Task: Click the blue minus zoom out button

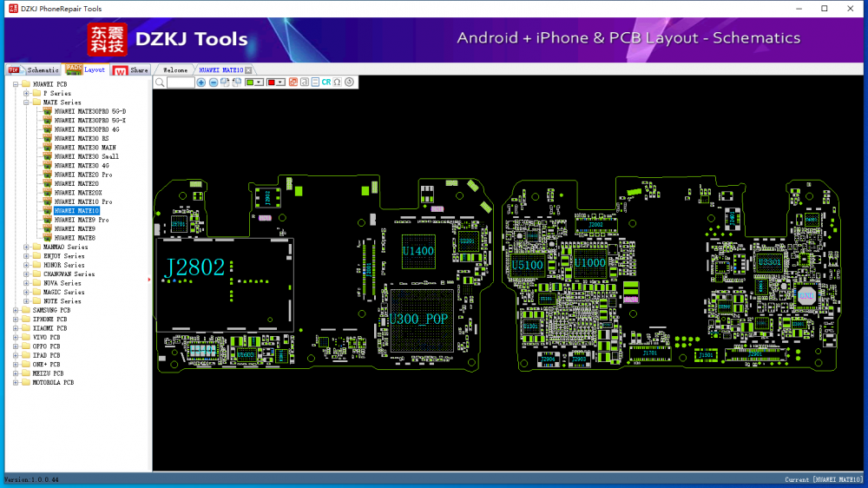Action: coord(214,82)
